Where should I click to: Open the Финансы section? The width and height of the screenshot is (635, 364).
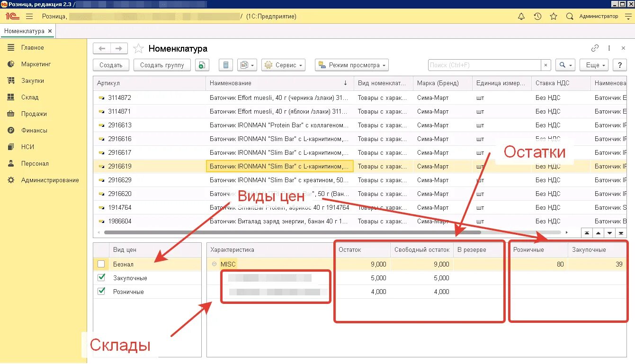tap(34, 131)
